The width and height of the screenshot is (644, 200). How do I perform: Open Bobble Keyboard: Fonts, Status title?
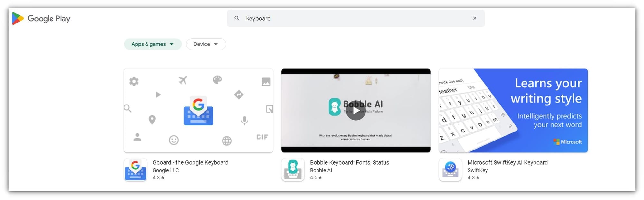coord(349,162)
